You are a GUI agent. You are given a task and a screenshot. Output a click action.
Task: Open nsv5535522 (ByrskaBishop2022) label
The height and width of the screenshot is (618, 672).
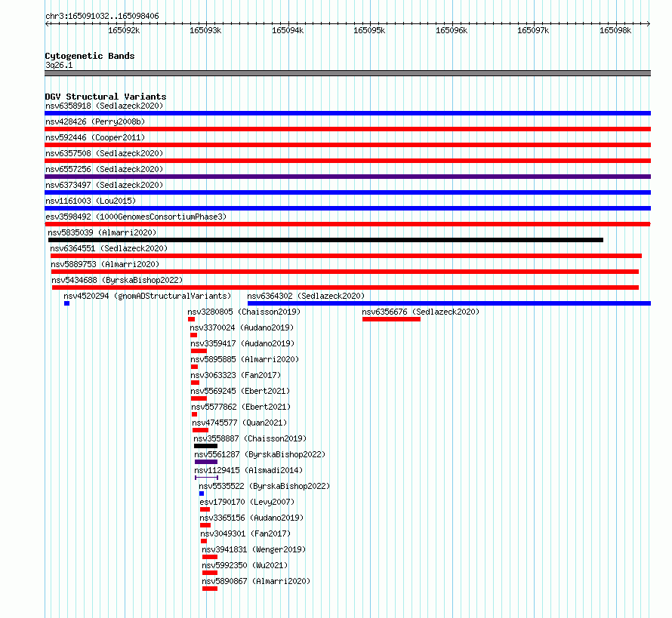coord(264,486)
